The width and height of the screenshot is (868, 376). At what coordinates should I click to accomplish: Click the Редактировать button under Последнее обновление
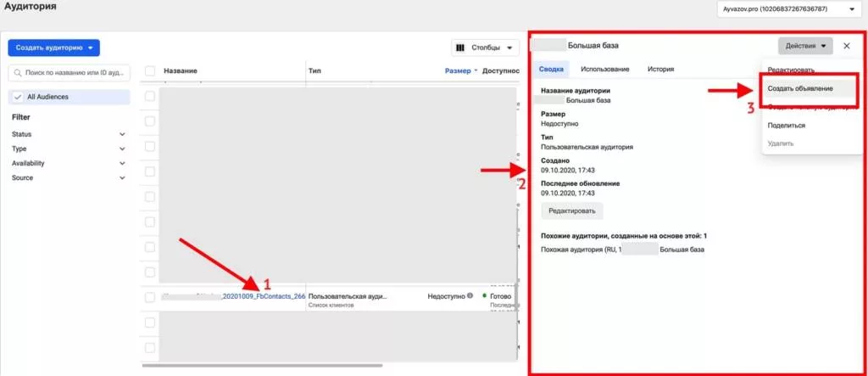pyautogui.click(x=572, y=210)
